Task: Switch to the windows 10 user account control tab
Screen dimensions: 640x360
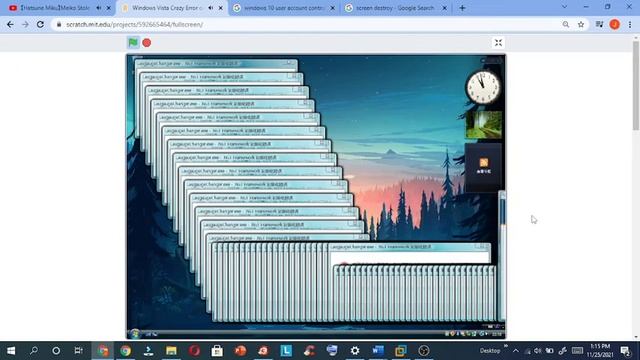Action: tap(284, 8)
